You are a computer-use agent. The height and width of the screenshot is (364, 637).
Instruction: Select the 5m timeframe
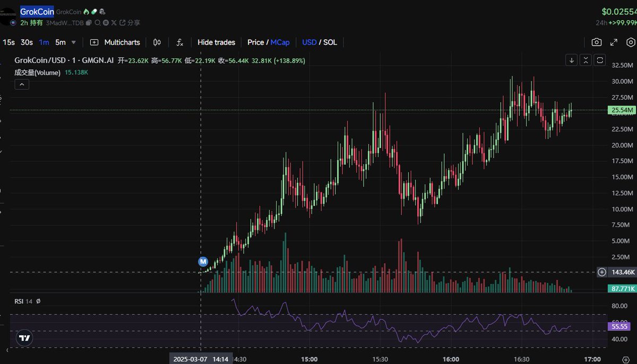coord(61,42)
